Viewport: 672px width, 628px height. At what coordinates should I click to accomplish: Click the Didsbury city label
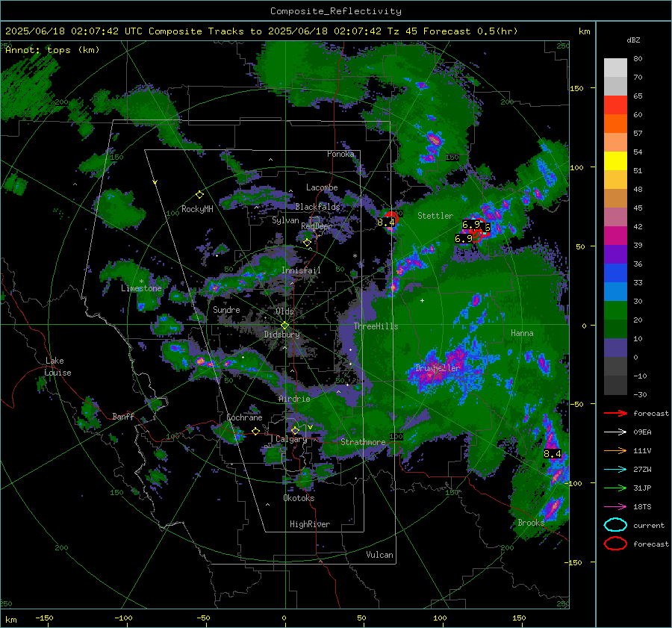tap(281, 335)
